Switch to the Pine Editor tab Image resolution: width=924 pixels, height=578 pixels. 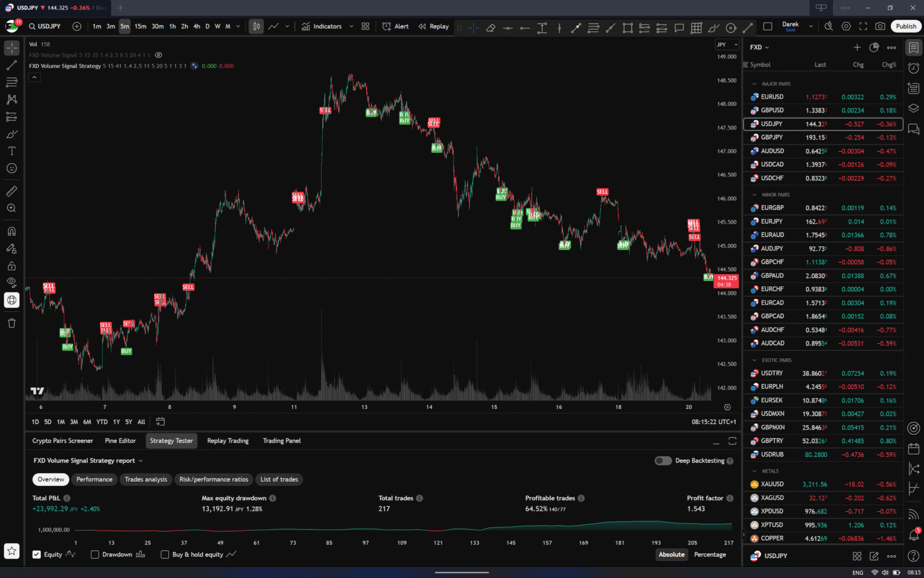120,441
